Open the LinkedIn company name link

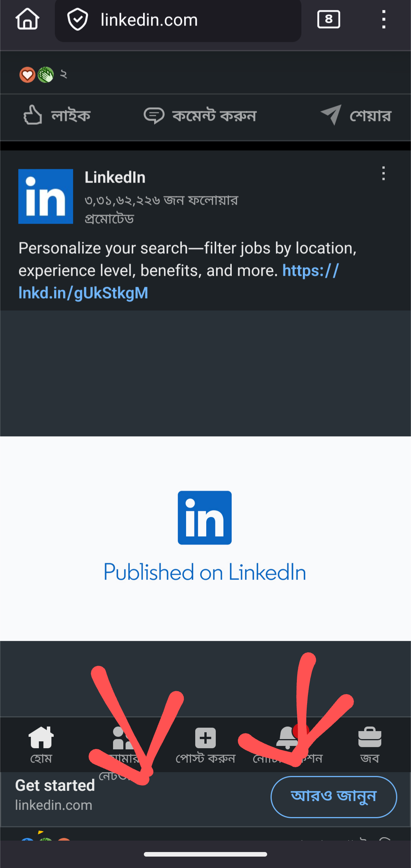(115, 178)
